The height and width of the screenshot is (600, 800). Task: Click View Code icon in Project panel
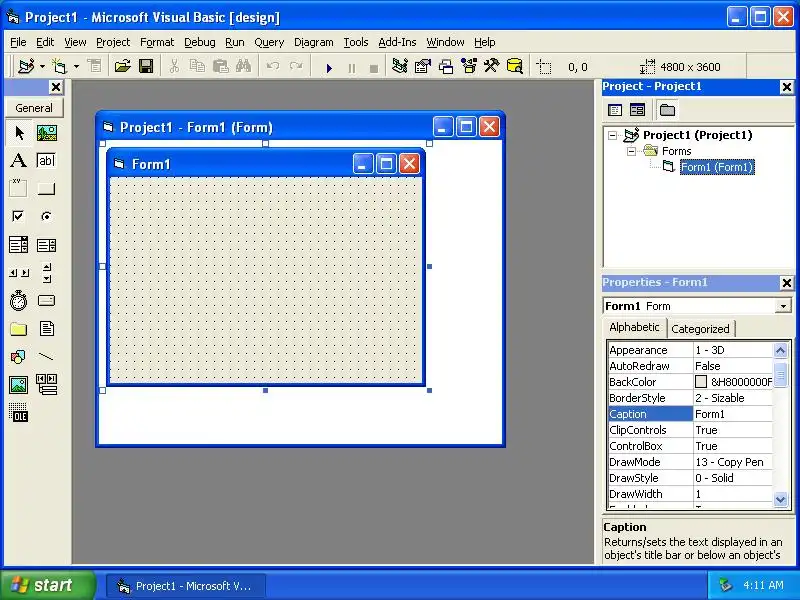[615, 110]
